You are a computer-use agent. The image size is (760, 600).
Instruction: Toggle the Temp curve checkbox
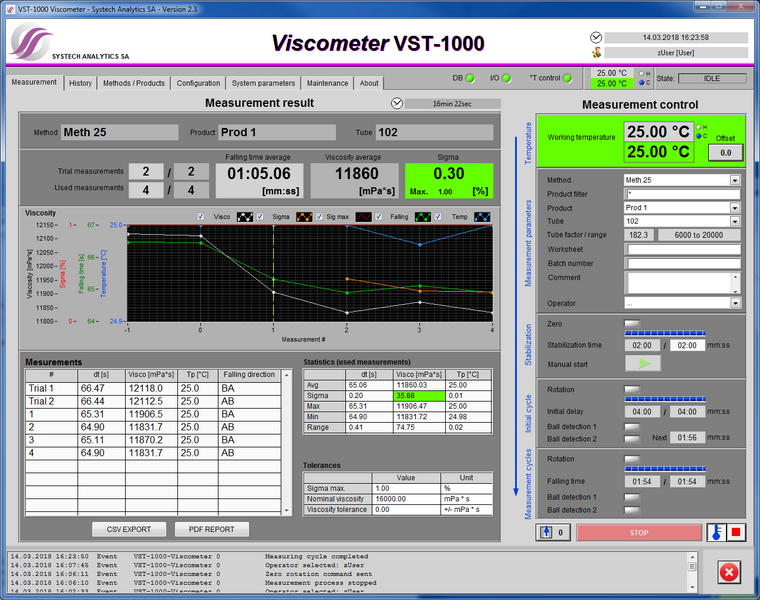point(438,217)
